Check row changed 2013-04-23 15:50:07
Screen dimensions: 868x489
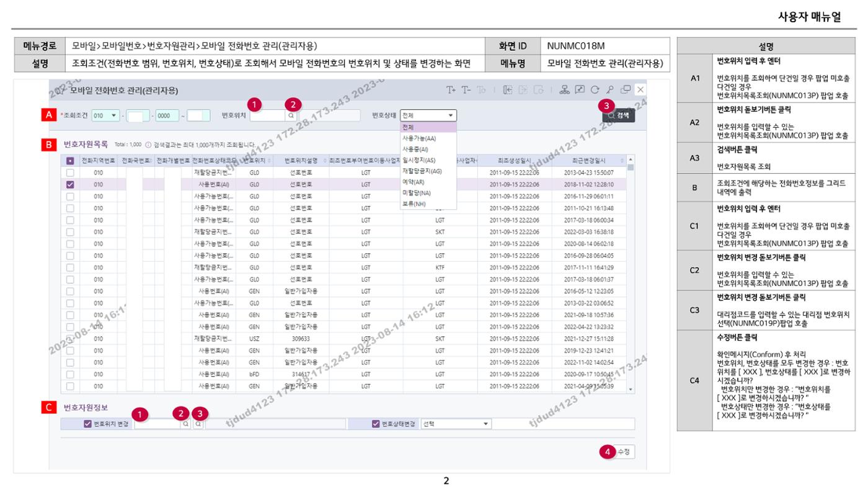(x=70, y=173)
